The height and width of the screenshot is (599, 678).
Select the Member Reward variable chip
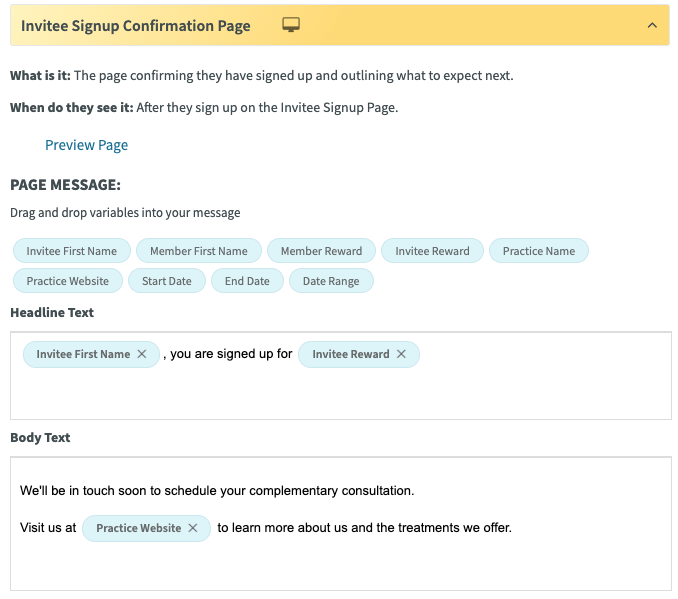[x=321, y=251]
